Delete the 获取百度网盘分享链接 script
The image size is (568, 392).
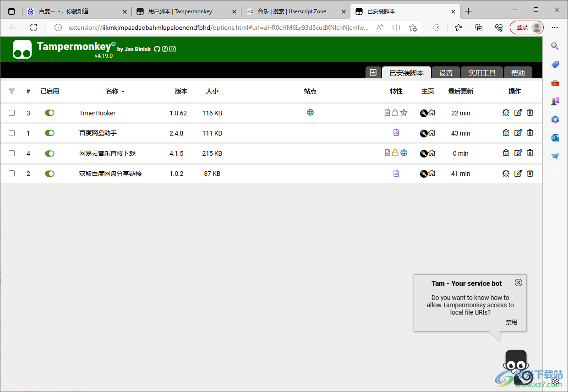pos(530,173)
